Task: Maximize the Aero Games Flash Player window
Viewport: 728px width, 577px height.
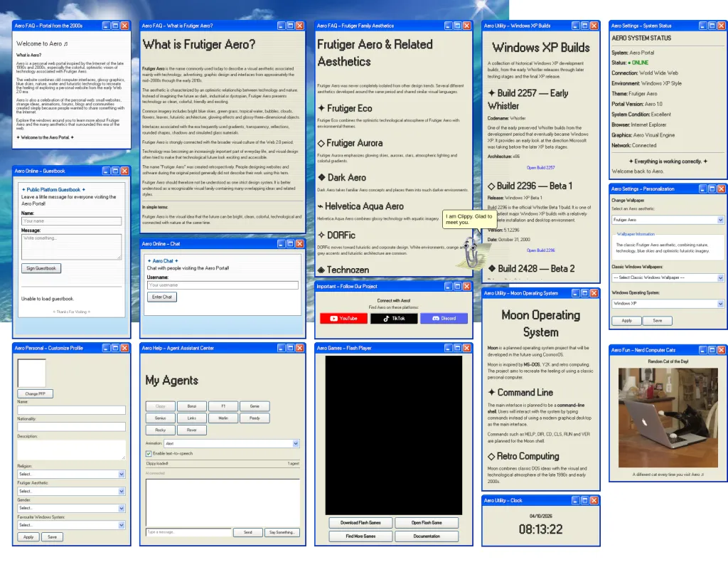Action: (x=457, y=348)
